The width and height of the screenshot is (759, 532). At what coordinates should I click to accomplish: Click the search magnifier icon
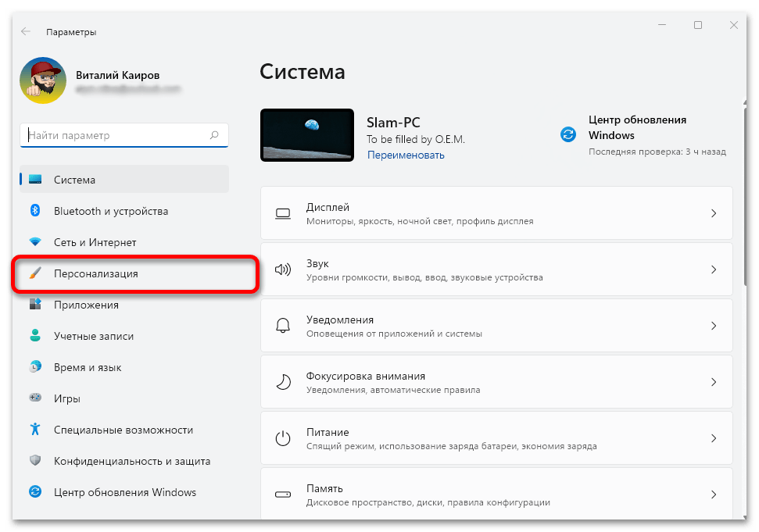coord(214,135)
